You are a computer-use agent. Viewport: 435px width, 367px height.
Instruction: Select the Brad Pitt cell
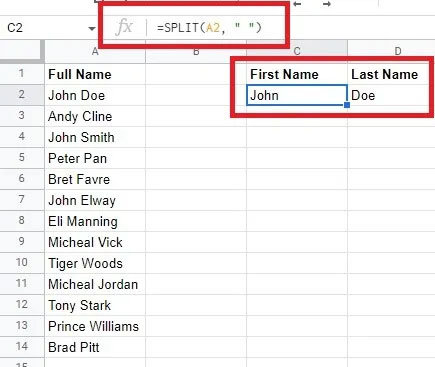coord(95,347)
